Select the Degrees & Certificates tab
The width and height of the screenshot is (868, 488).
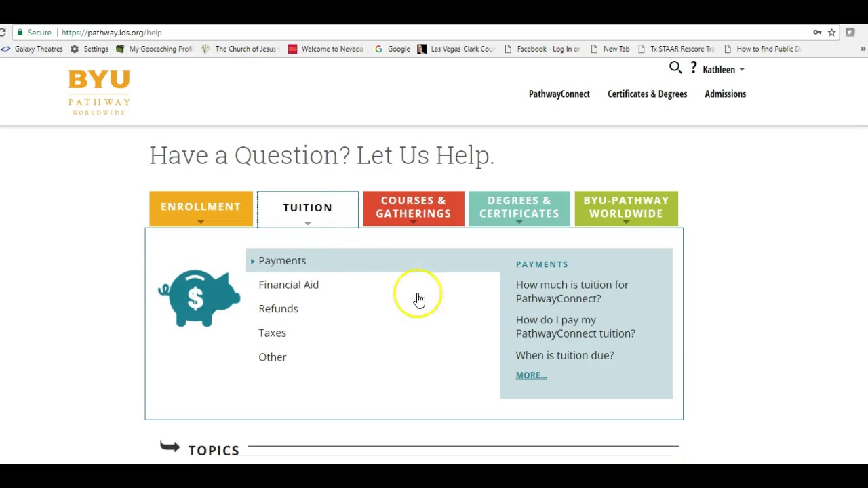519,208
